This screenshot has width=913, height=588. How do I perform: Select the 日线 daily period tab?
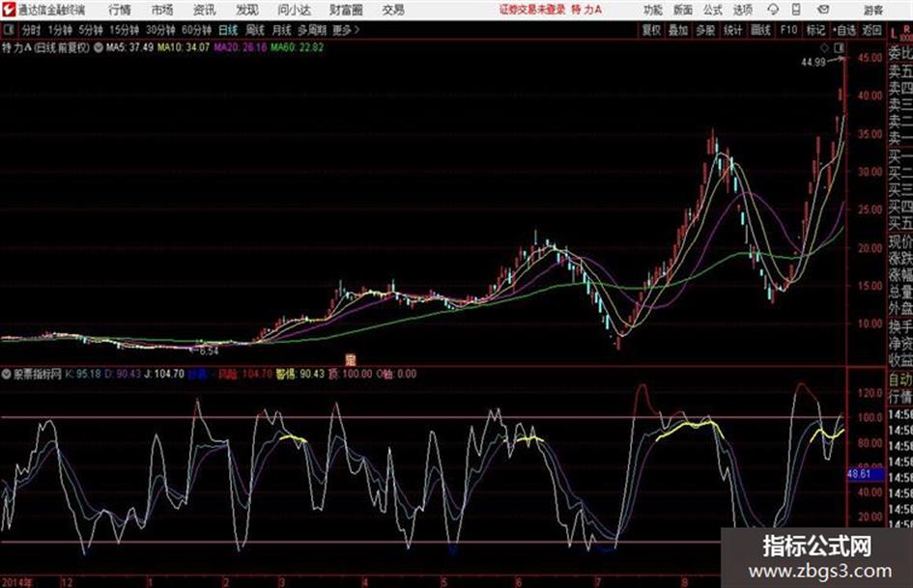228,30
